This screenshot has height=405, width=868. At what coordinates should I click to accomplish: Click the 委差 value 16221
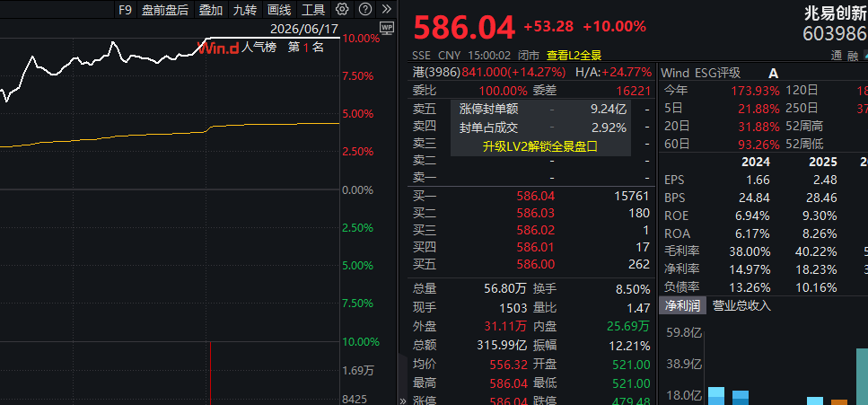pos(634,91)
